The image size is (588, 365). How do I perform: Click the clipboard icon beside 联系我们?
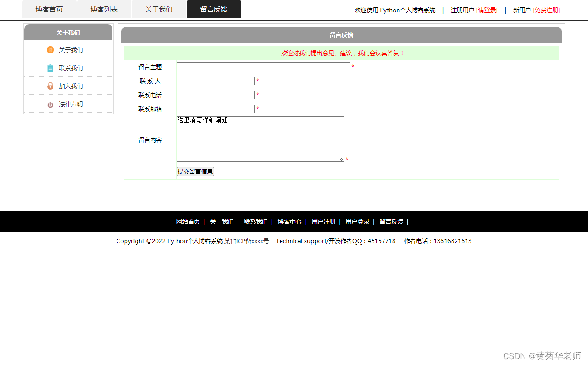pos(50,68)
